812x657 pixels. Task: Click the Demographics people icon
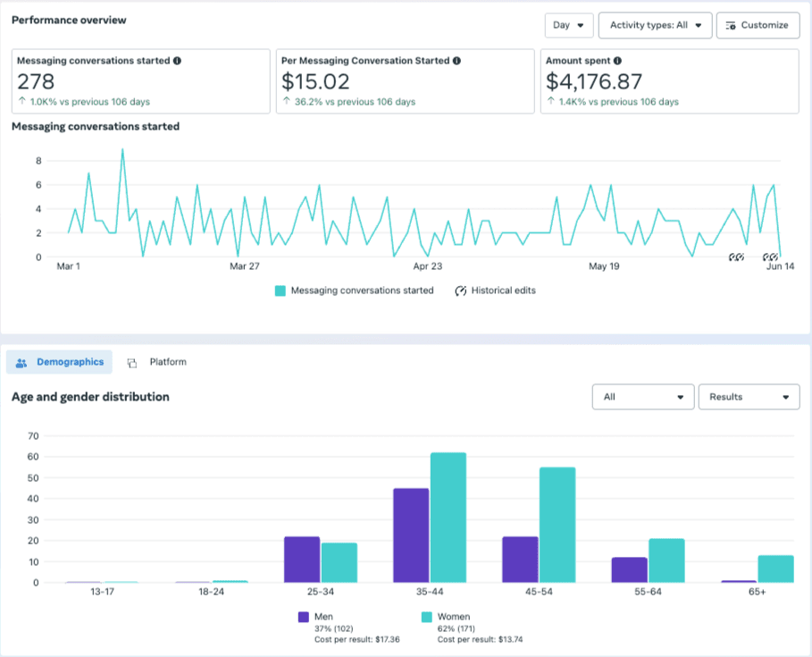click(21, 363)
